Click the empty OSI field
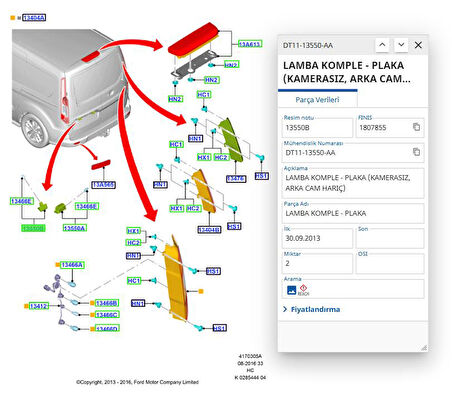Image resolution: width=452 pixels, height=397 pixels. click(390, 263)
